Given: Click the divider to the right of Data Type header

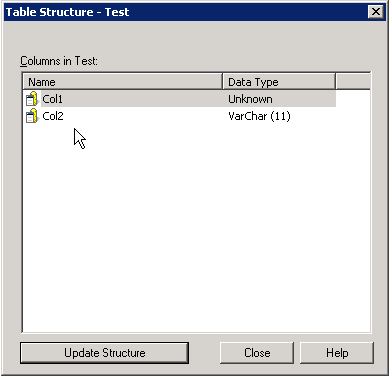Looking at the screenshot, I should 335,82.
